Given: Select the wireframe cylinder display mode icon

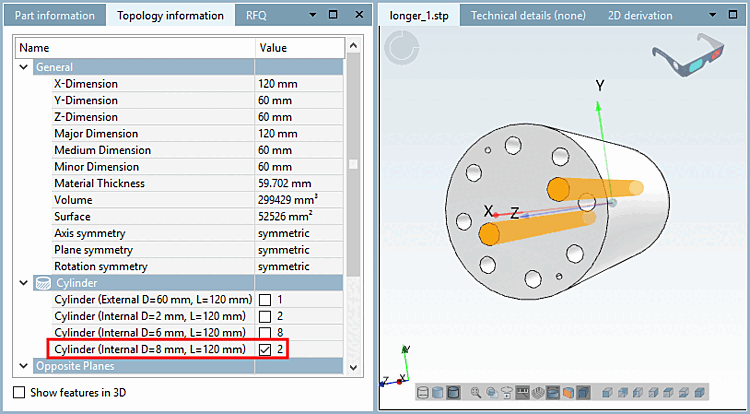Looking at the screenshot, I should click(x=423, y=392).
